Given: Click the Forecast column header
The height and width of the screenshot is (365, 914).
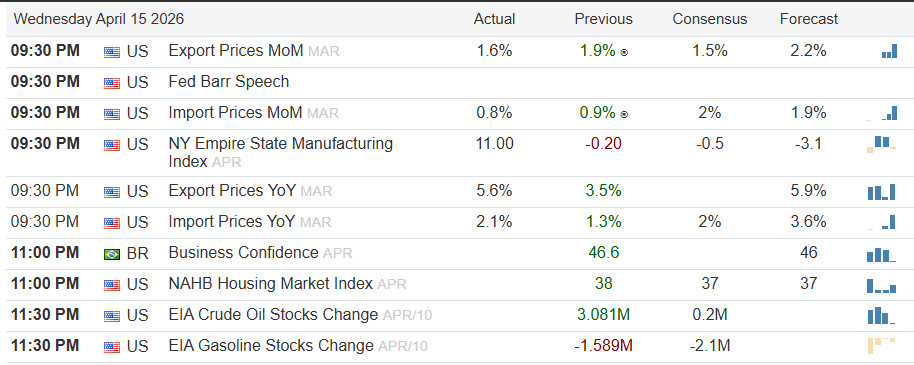Looking at the screenshot, I should point(809,19).
